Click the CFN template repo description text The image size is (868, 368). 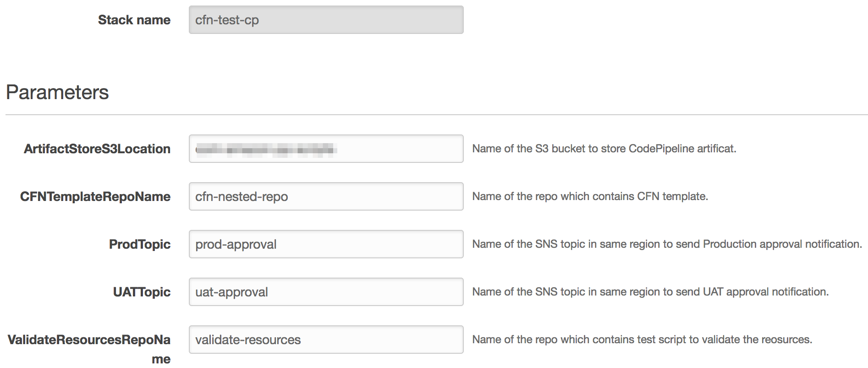[x=590, y=196]
